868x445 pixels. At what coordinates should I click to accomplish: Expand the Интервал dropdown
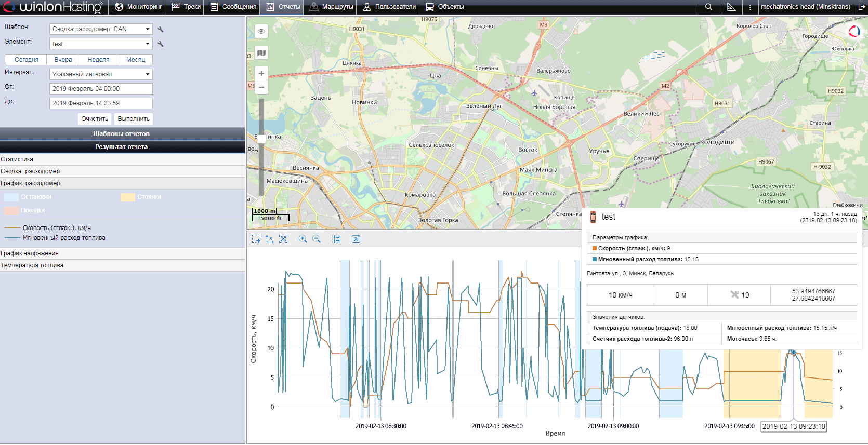coord(101,74)
